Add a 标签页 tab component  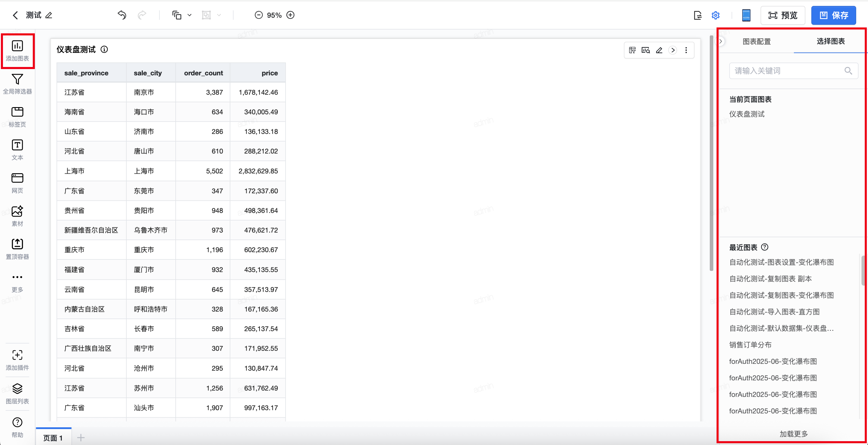pos(17,117)
